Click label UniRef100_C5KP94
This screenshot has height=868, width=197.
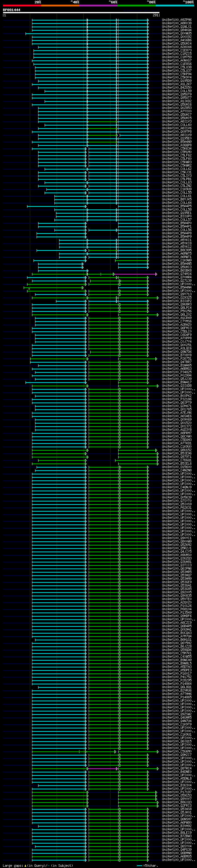click(x=177, y=74)
